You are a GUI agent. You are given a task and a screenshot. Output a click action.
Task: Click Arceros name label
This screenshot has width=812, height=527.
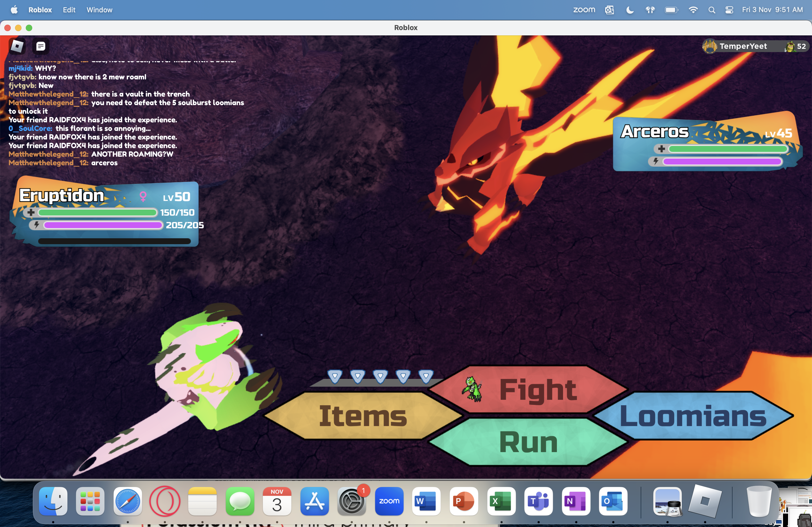654,131
